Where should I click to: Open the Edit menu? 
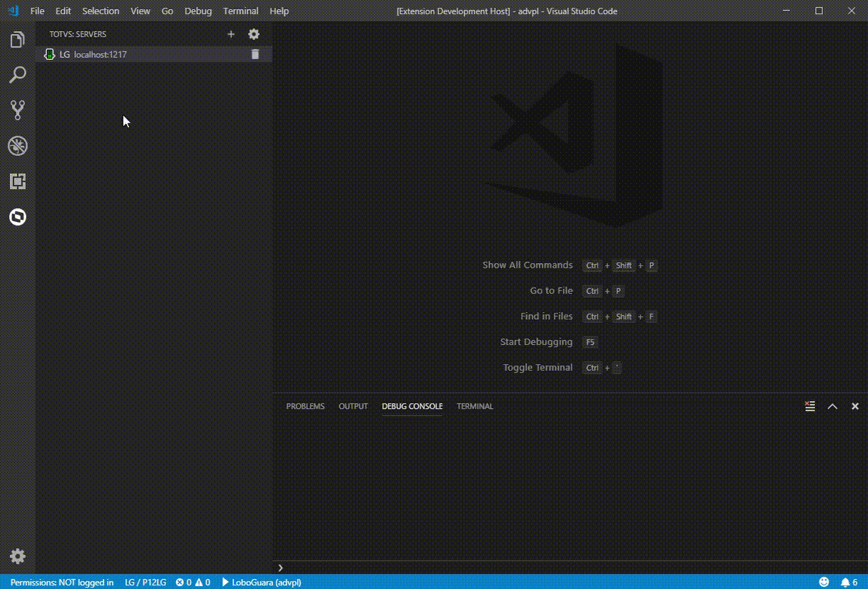[x=63, y=11]
